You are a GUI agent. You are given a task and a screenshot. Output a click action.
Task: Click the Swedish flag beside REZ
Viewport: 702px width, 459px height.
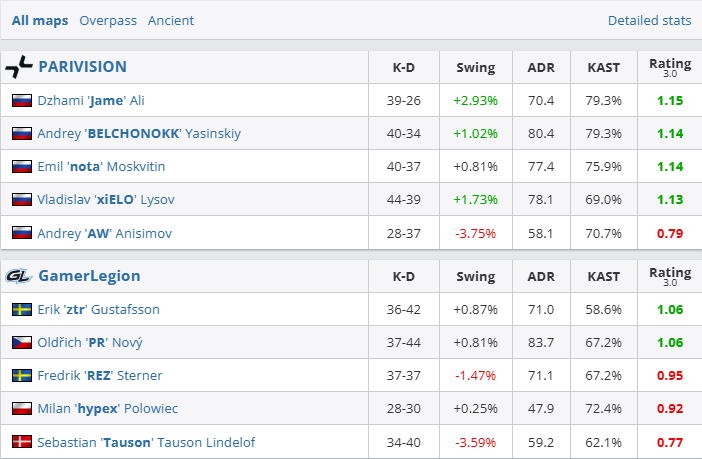pyautogui.click(x=21, y=376)
